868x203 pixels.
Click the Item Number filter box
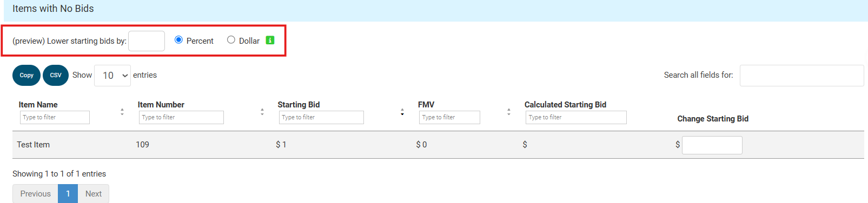click(182, 117)
